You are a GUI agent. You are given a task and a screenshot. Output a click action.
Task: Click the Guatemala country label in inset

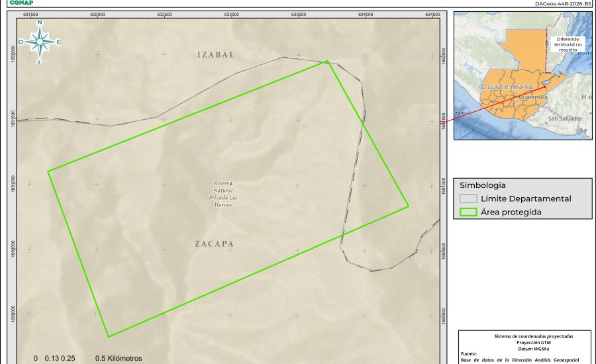click(x=507, y=87)
